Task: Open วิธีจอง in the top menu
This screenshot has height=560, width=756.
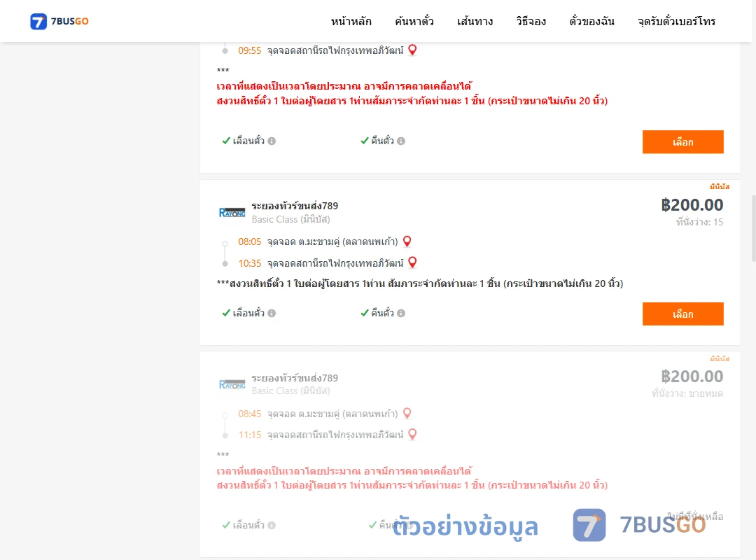Action: click(x=531, y=21)
